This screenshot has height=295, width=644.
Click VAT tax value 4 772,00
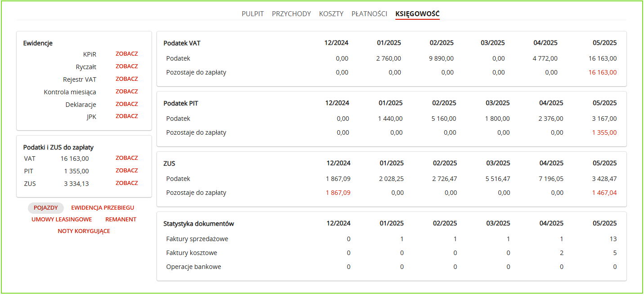545,58
